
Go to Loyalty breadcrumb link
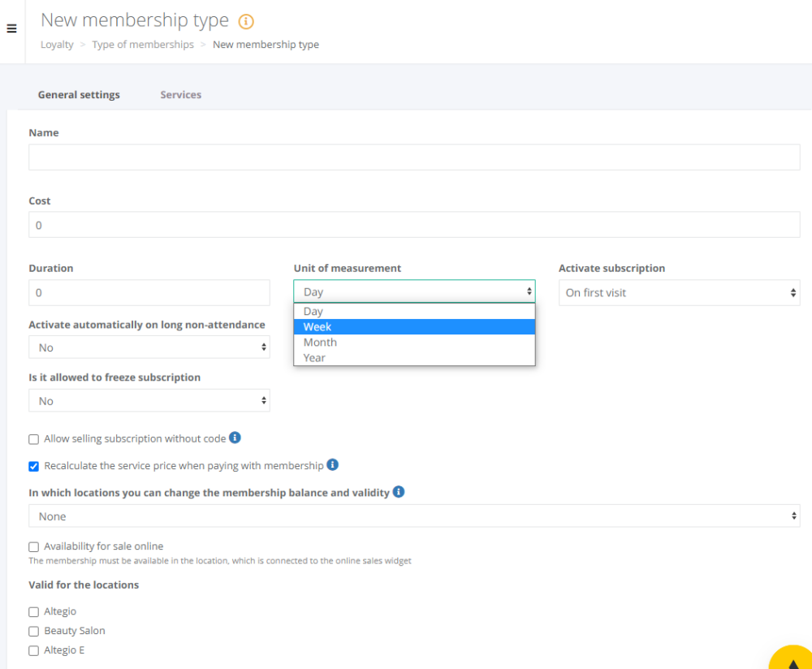tap(57, 45)
